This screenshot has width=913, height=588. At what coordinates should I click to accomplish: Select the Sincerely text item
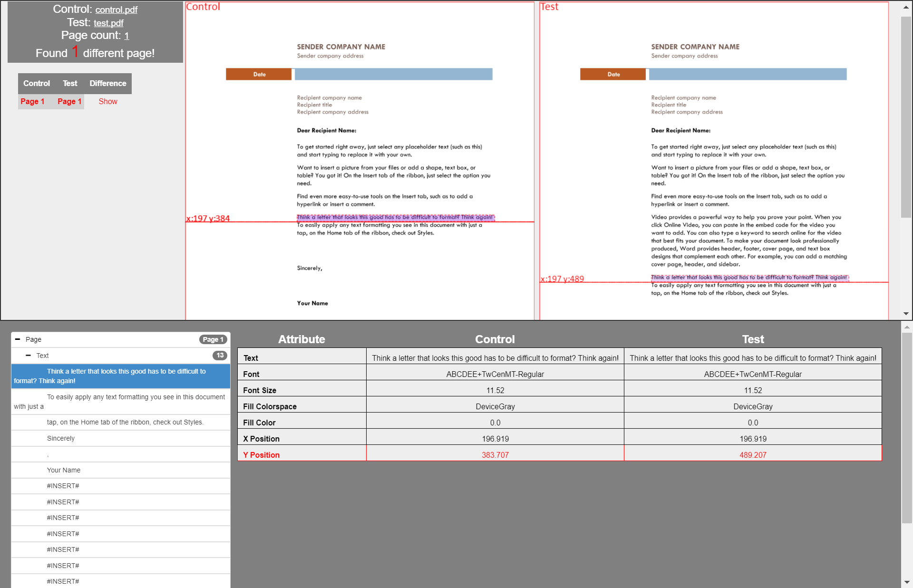click(61, 438)
